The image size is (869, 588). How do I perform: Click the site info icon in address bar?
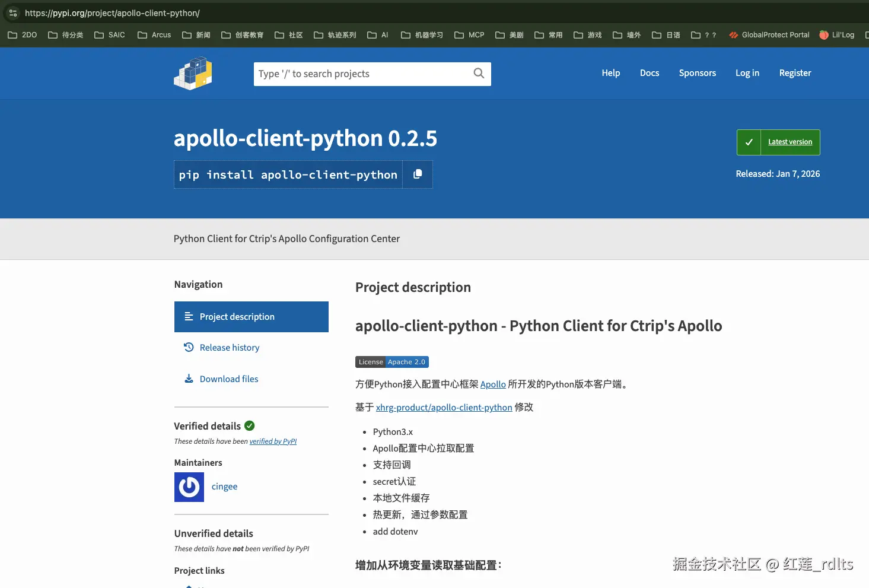(13, 12)
